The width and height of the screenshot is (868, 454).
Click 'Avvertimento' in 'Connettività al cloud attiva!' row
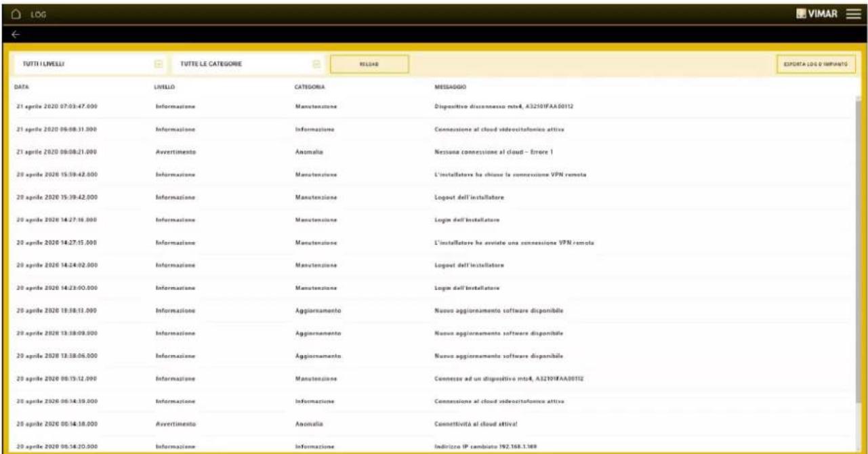pyautogui.click(x=175, y=424)
